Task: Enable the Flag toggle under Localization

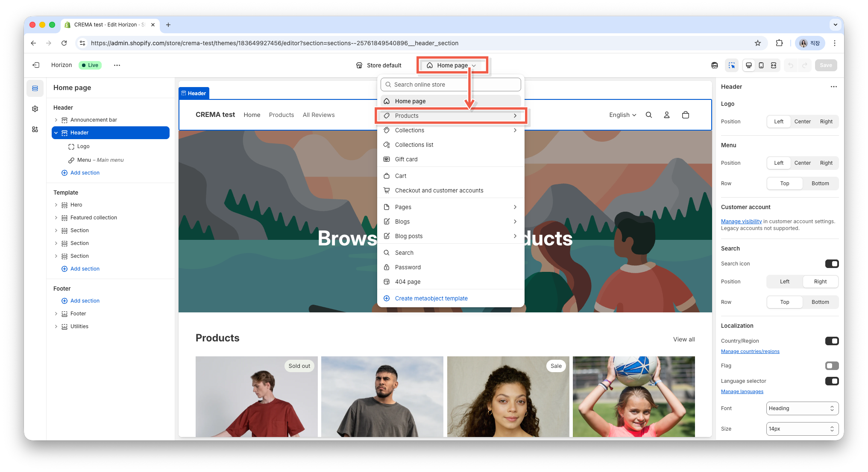Action: tap(832, 366)
